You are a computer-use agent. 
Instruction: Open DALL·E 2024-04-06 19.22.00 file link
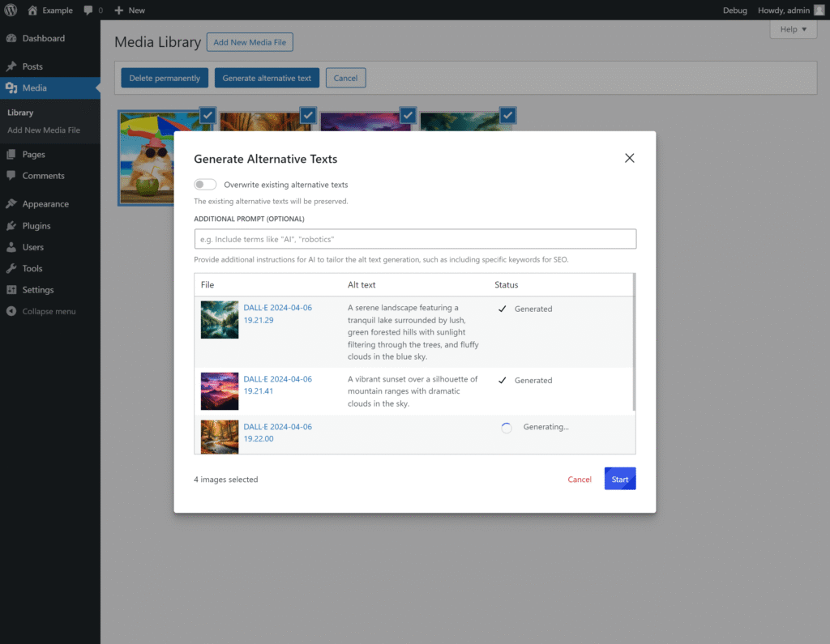(277, 433)
